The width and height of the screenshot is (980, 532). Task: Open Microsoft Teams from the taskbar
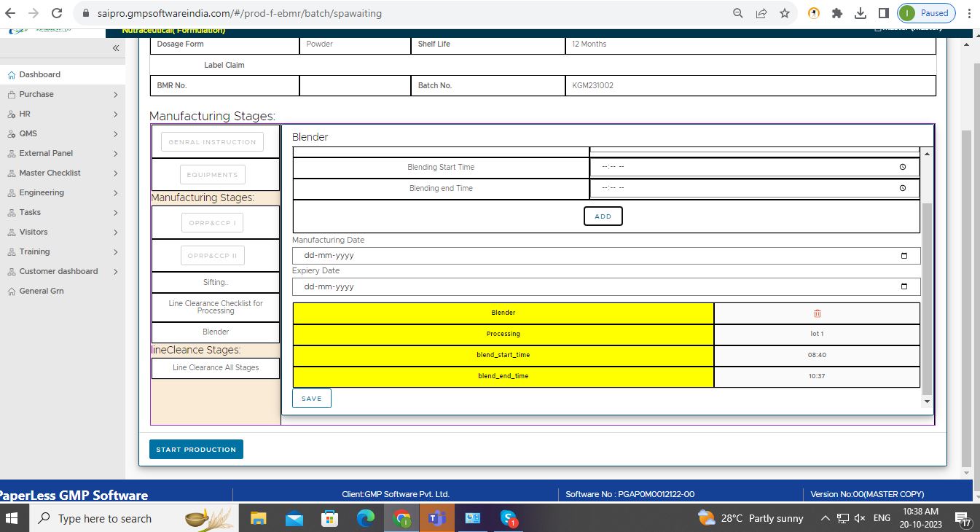coord(437,518)
